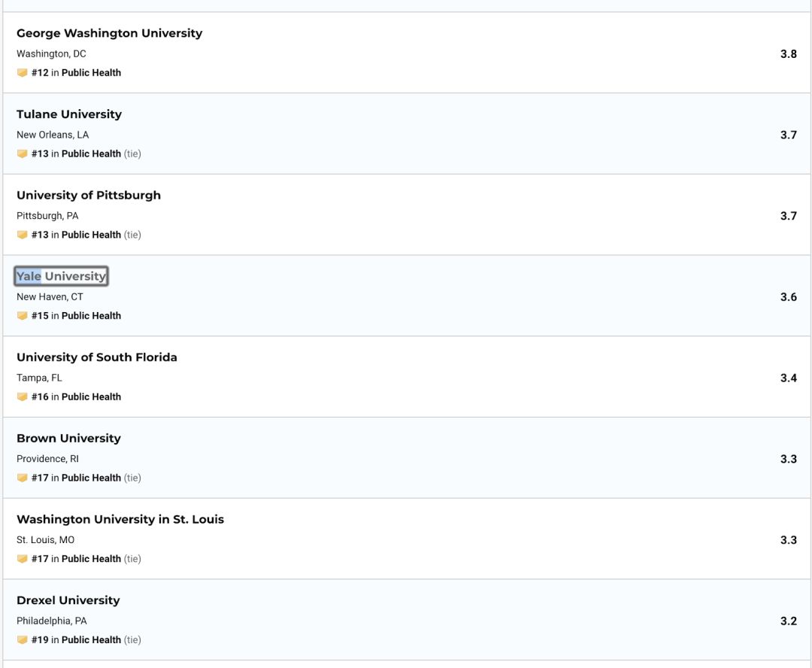Image resolution: width=812 pixels, height=668 pixels.
Task: Click the highlighted Yale University link
Action: tap(61, 277)
